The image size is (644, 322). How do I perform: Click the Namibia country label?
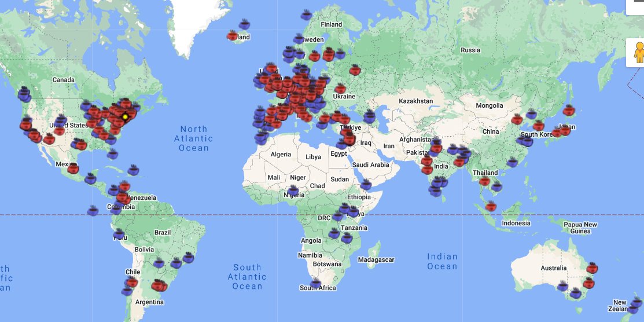(x=310, y=255)
